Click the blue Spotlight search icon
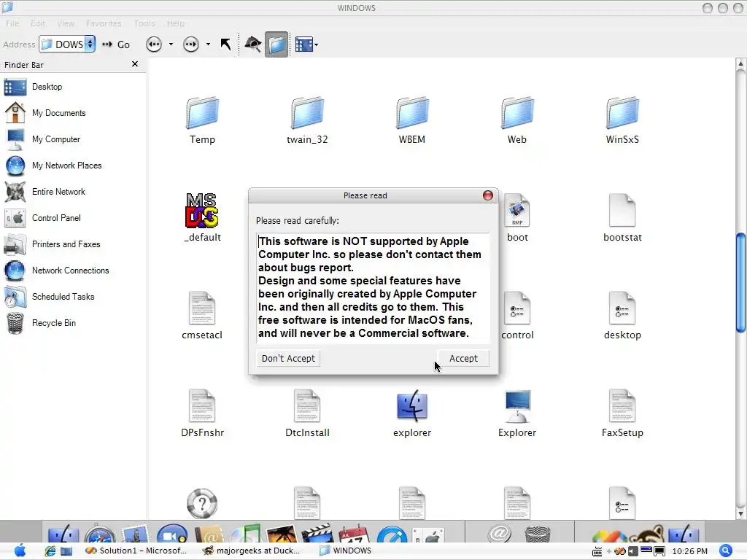Image resolution: width=747 pixels, height=560 pixels. click(726, 551)
